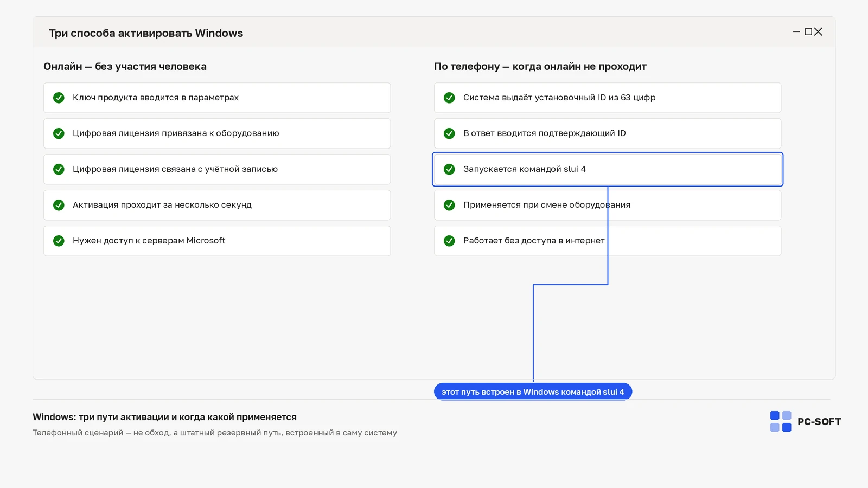Image resolution: width=868 pixels, height=488 pixels.
Task: Click the "PC-SOFT" brand name text
Action: (x=819, y=422)
